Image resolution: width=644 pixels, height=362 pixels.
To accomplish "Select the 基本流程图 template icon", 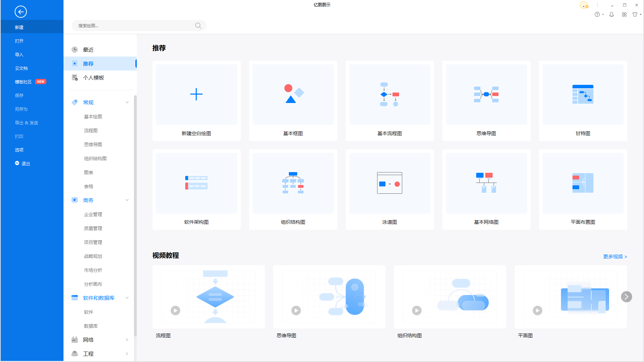I will (x=389, y=94).
